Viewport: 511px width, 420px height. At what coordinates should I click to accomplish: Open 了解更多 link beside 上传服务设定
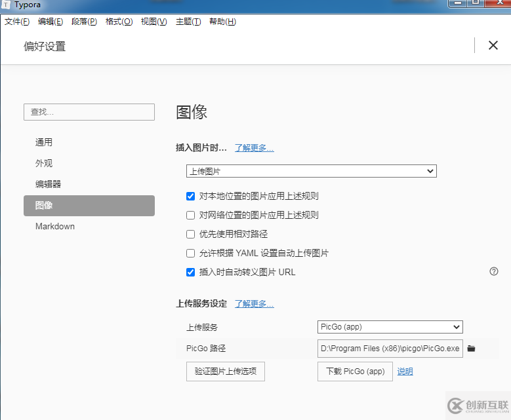coord(255,304)
